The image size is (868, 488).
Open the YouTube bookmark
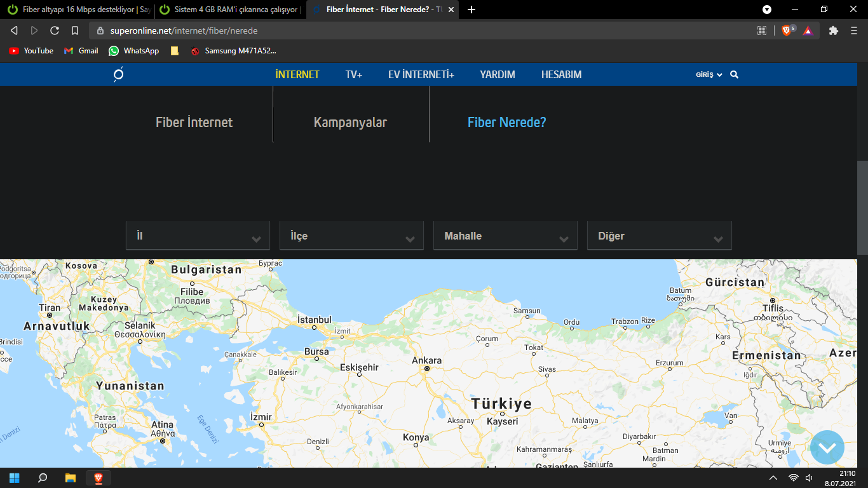pos(31,51)
